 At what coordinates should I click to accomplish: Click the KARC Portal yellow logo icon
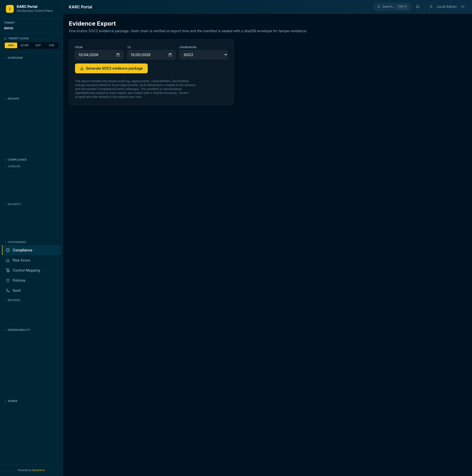click(x=10, y=9)
